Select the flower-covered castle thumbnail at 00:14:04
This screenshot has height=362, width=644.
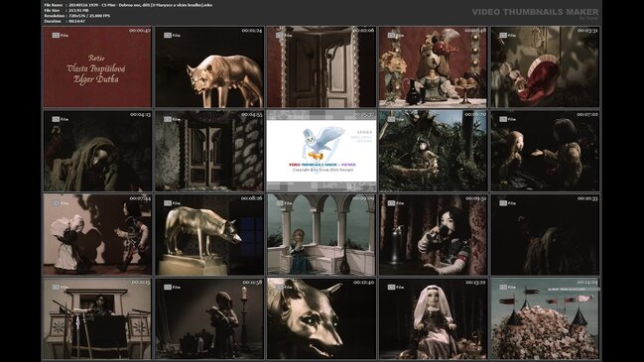point(545,319)
